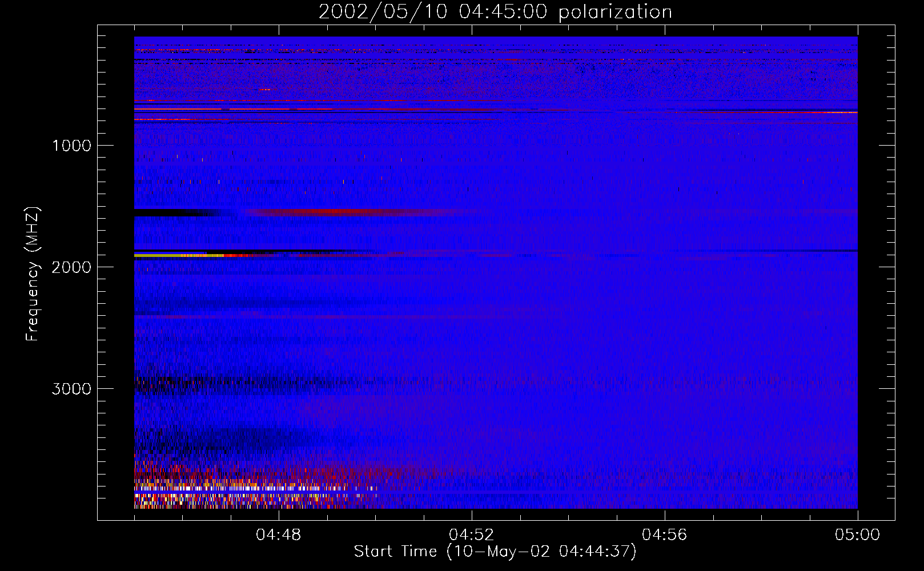
Task: Click the 'Start Time (10-May-02 04:44:37)' label
Action: (x=495, y=552)
